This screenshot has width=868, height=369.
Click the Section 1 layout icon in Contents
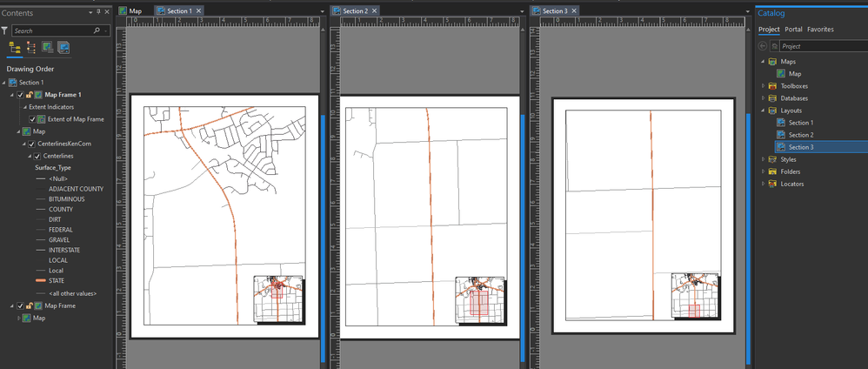(x=13, y=83)
